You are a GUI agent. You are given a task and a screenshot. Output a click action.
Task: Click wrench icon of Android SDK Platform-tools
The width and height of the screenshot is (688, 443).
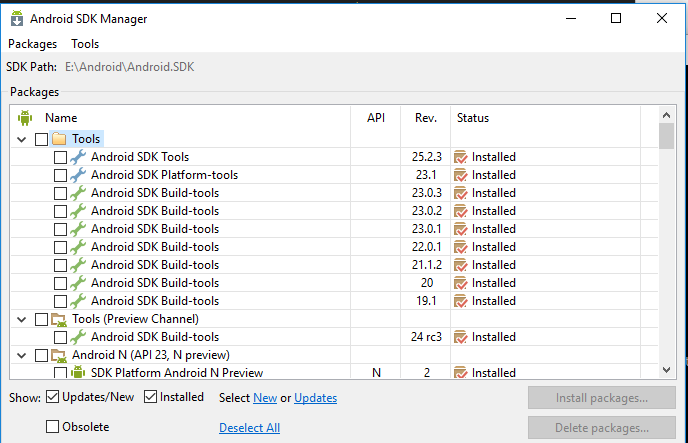pyautogui.click(x=78, y=175)
